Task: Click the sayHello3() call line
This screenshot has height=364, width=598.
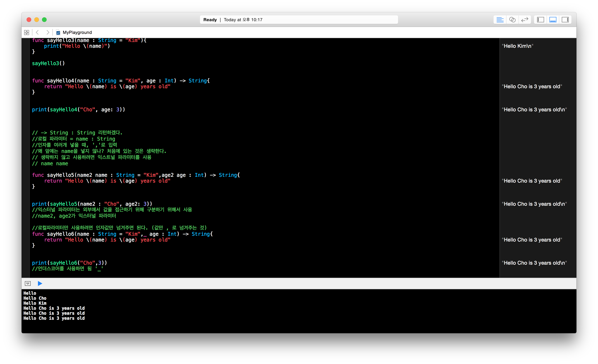Action: 48,63
